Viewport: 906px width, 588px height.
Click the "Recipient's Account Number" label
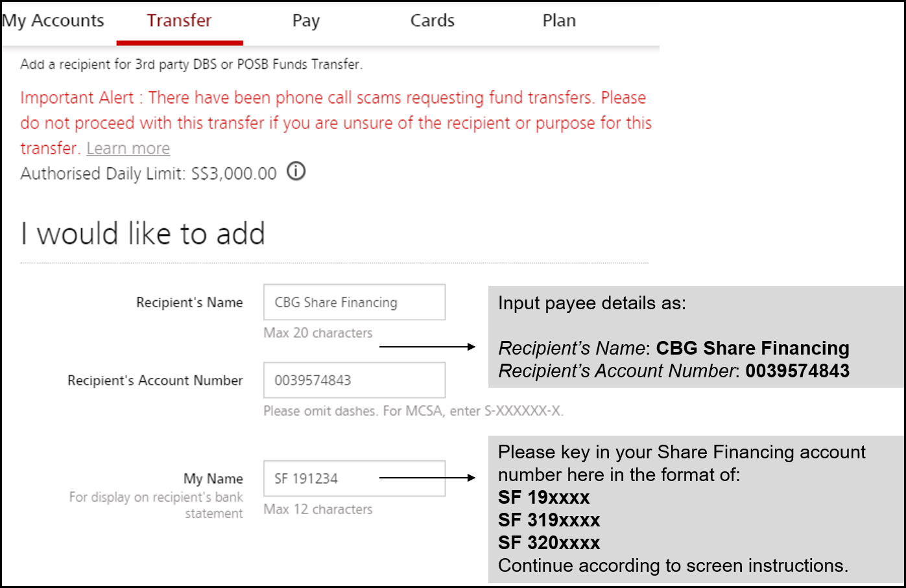point(155,381)
